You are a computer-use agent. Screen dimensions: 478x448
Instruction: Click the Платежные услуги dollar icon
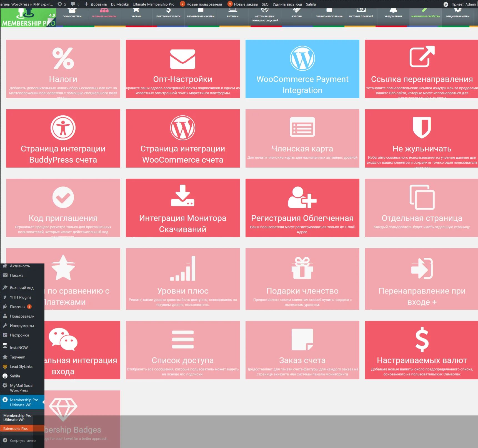[x=168, y=10]
